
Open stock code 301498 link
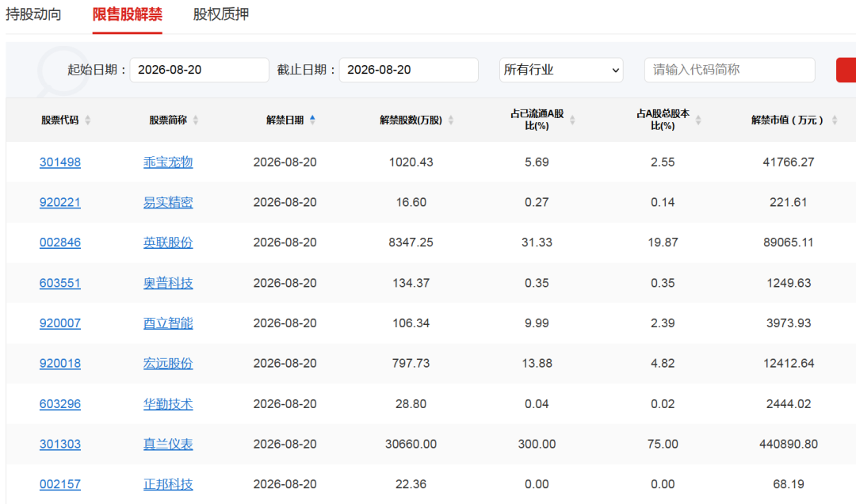[x=60, y=162]
